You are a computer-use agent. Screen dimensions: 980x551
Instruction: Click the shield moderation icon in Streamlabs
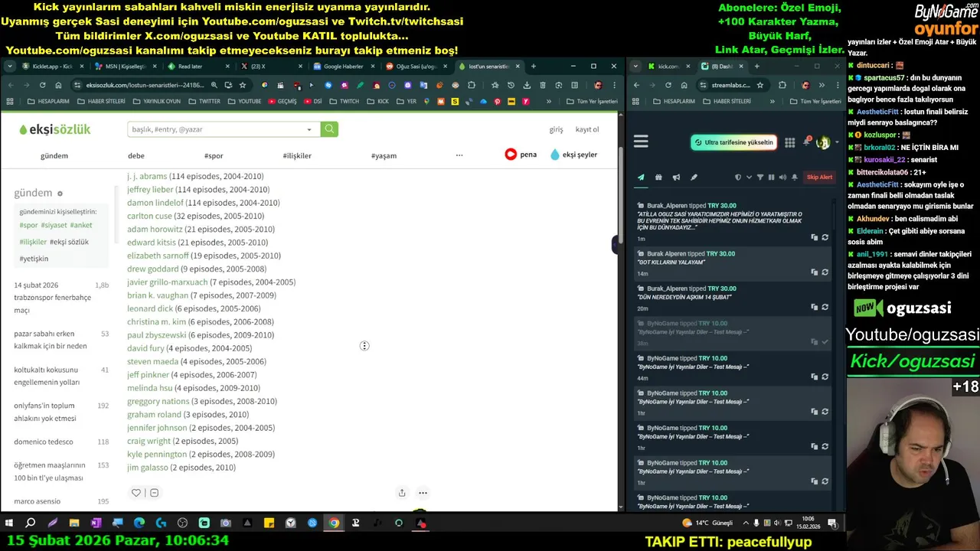click(738, 177)
